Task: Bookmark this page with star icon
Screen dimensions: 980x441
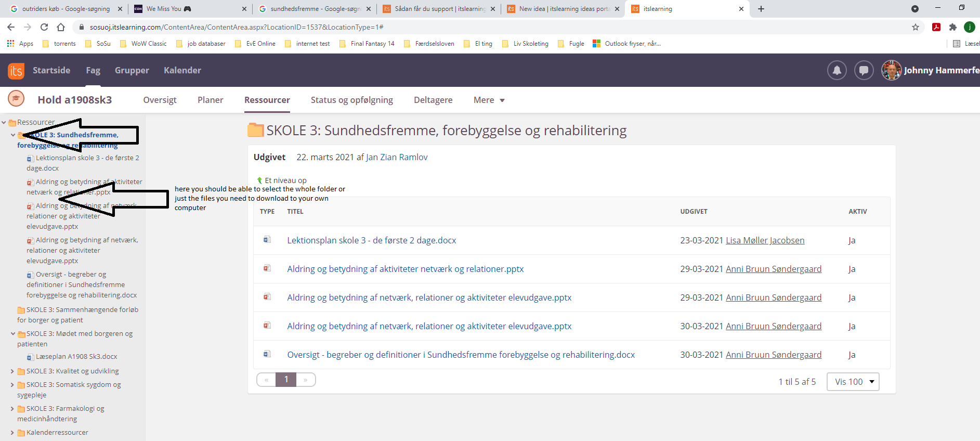Action: (x=916, y=27)
